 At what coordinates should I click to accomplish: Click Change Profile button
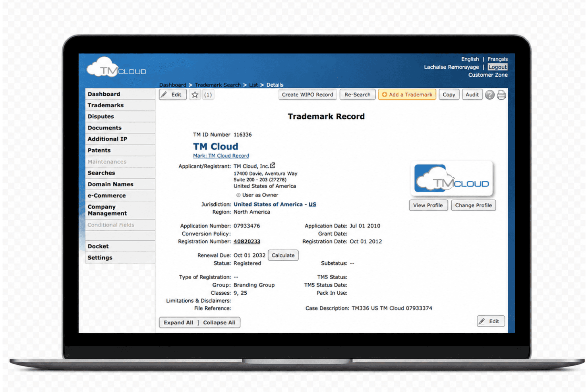(474, 205)
